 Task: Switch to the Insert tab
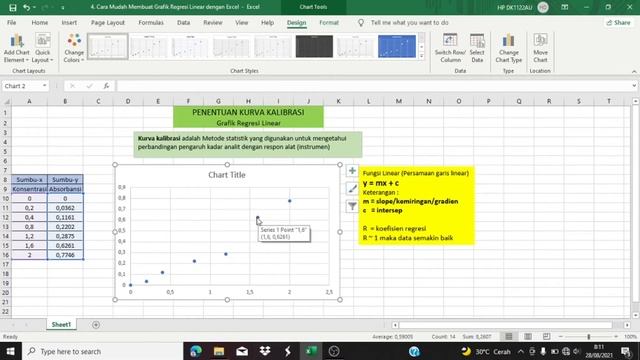tap(69, 23)
